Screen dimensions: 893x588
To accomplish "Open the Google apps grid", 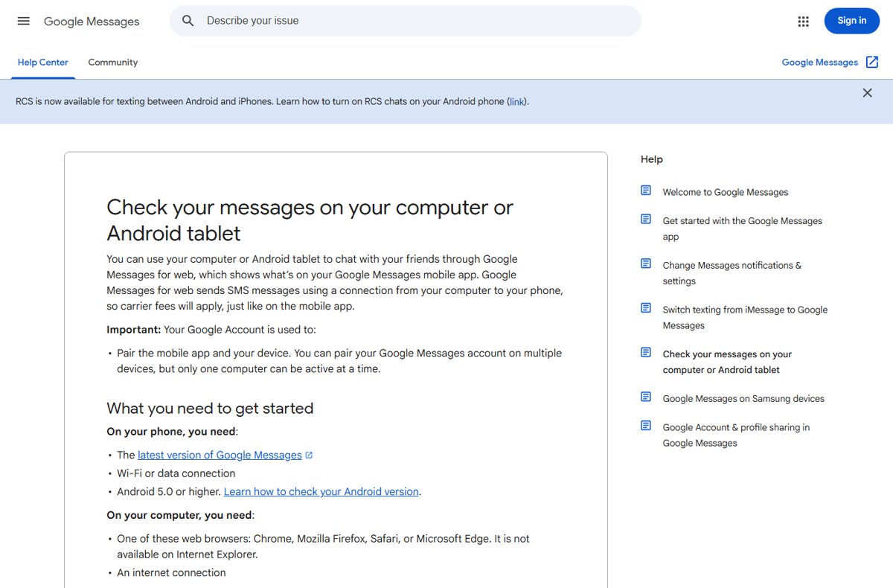I will click(803, 22).
